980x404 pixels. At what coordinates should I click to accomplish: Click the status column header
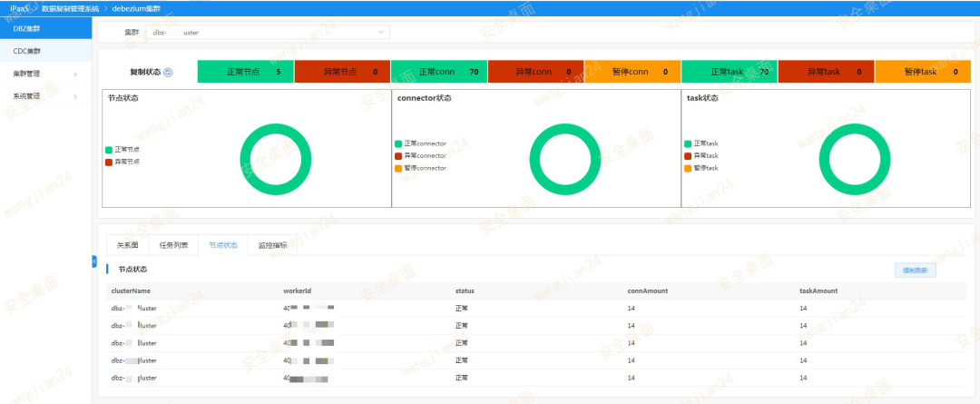pyautogui.click(x=465, y=291)
